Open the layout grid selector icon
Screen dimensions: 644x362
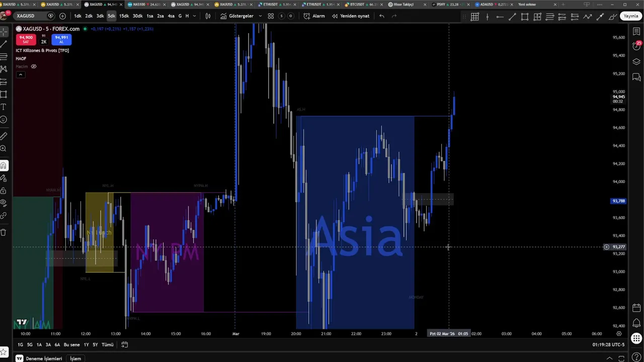(271, 16)
